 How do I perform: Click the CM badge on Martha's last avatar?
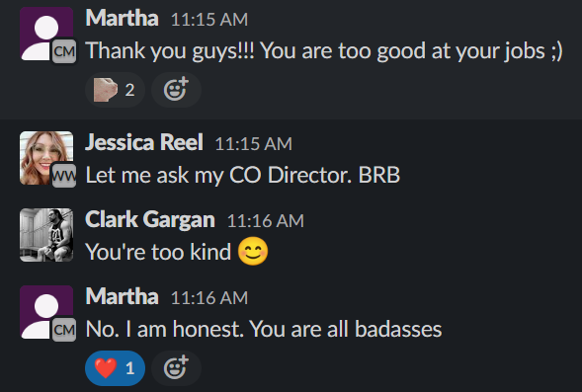point(64,330)
